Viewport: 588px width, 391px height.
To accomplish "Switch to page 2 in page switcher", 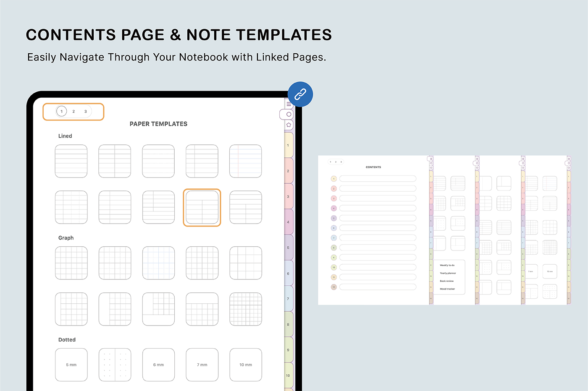I will pyautogui.click(x=73, y=112).
